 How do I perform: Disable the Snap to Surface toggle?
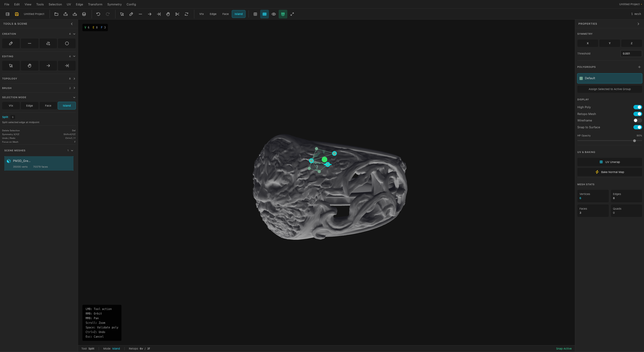point(638,127)
